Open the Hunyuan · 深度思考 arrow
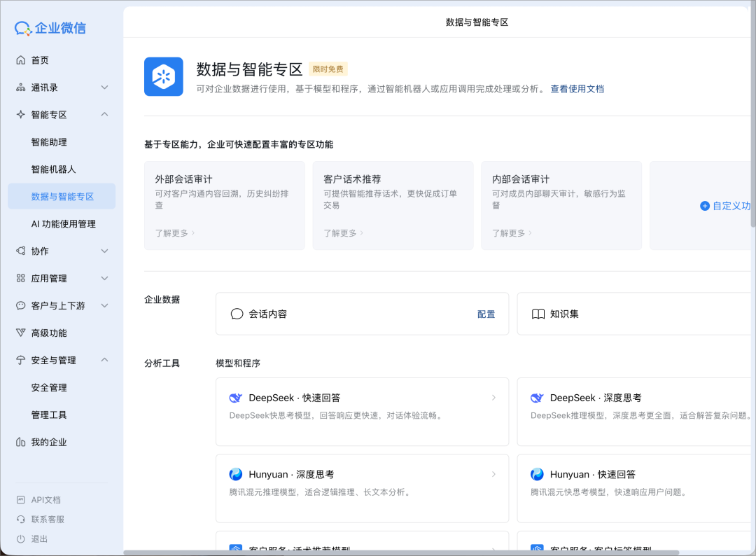Image resolution: width=756 pixels, height=556 pixels. (x=493, y=474)
